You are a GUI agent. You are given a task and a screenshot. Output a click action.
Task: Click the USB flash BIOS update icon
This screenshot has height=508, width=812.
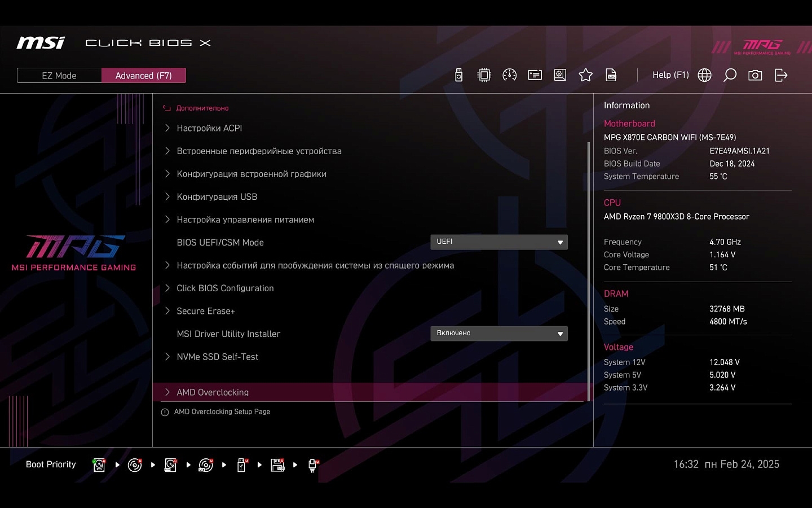[459, 75]
